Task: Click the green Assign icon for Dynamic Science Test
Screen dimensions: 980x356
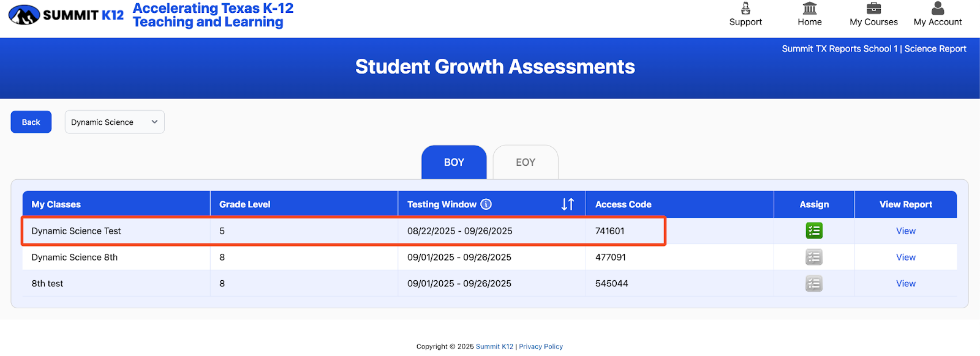Action: [814, 231]
